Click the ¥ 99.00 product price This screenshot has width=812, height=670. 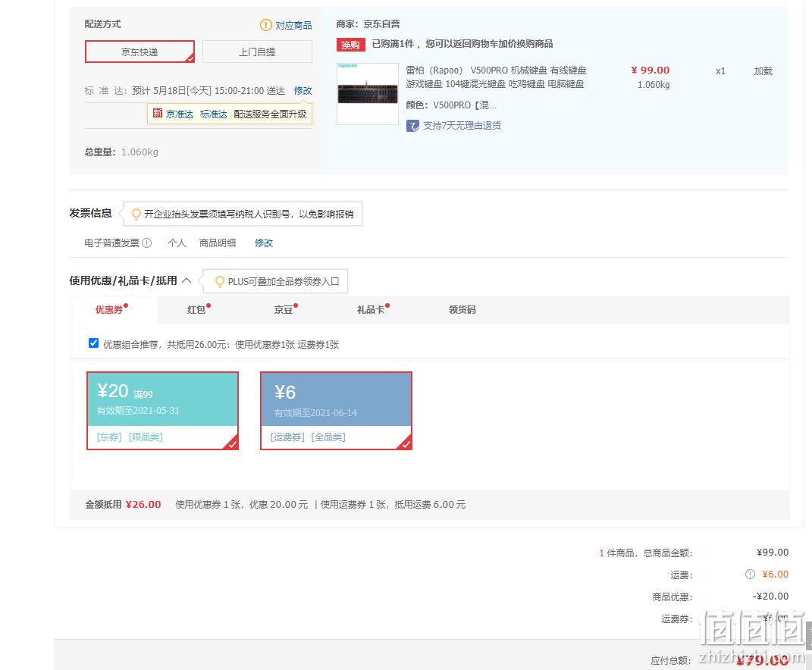pyautogui.click(x=650, y=70)
